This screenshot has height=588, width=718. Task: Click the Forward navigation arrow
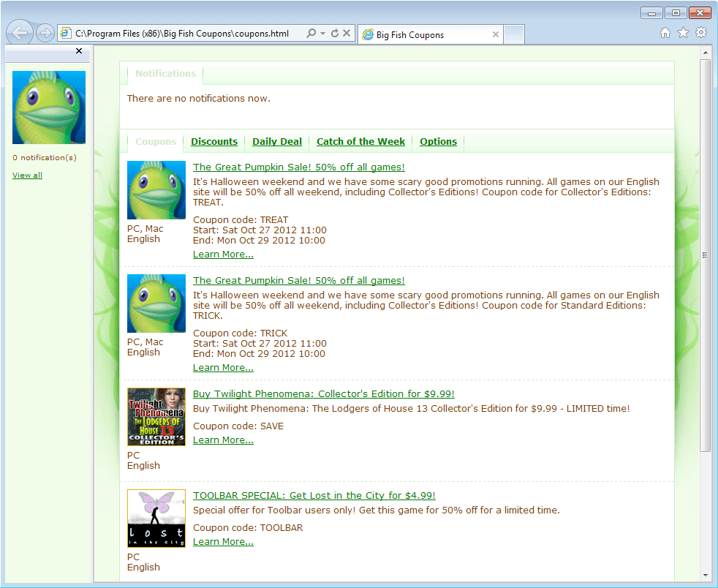(44, 32)
